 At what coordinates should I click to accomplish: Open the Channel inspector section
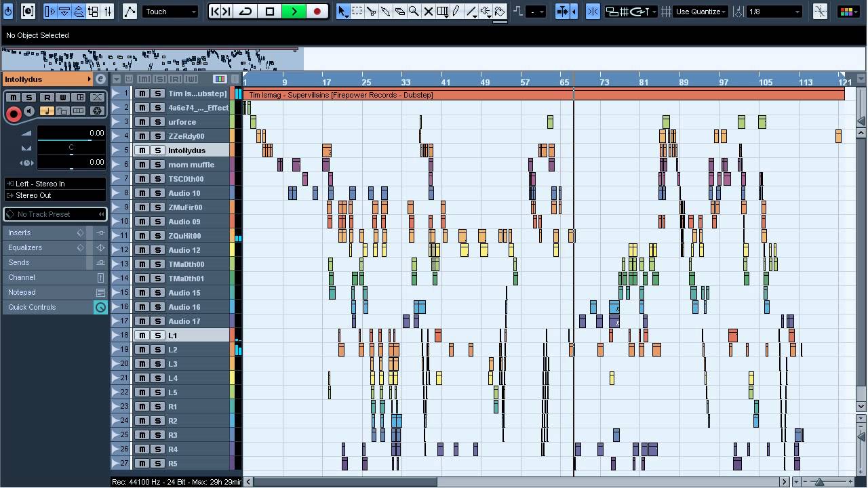coord(56,277)
